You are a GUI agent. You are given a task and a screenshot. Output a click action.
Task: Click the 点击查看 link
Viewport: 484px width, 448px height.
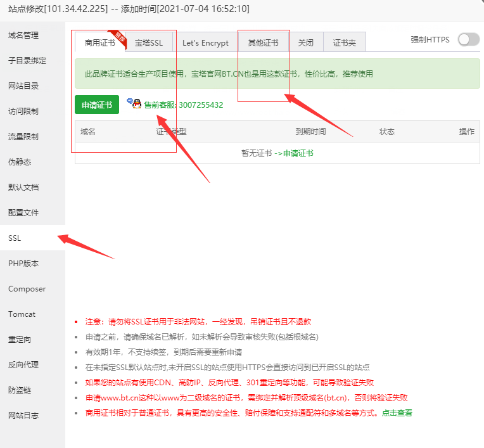pos(397,413)
